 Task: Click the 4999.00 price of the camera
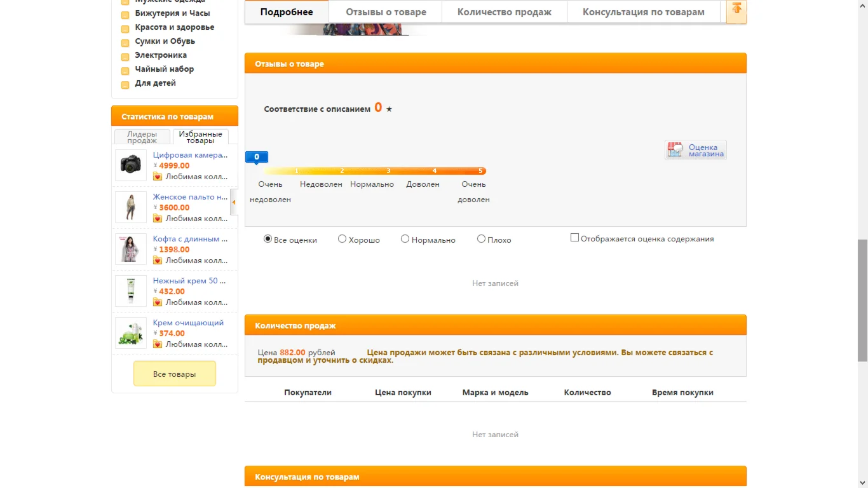174,166
